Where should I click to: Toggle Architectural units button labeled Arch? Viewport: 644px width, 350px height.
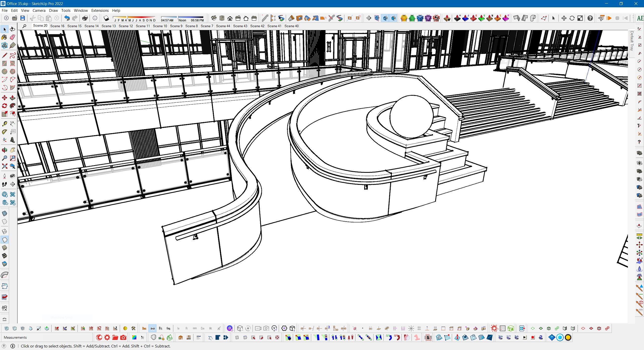(x=152, y=328)
